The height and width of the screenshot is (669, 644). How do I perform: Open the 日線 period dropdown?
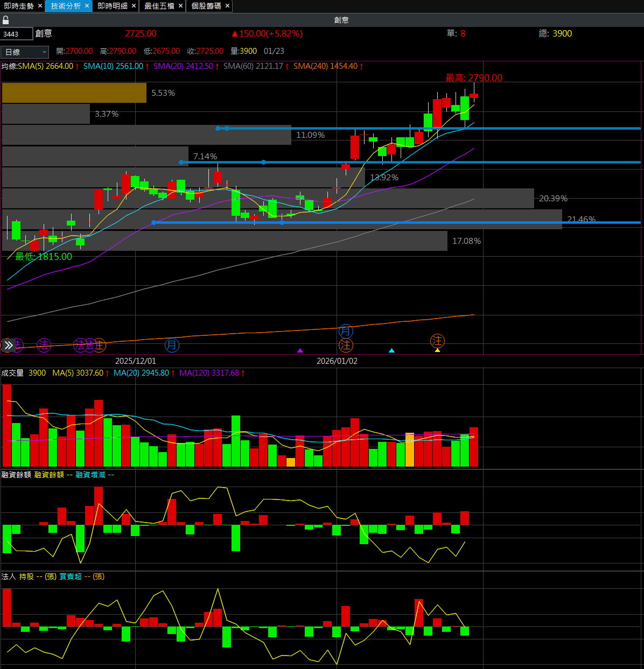coord(25,52)
